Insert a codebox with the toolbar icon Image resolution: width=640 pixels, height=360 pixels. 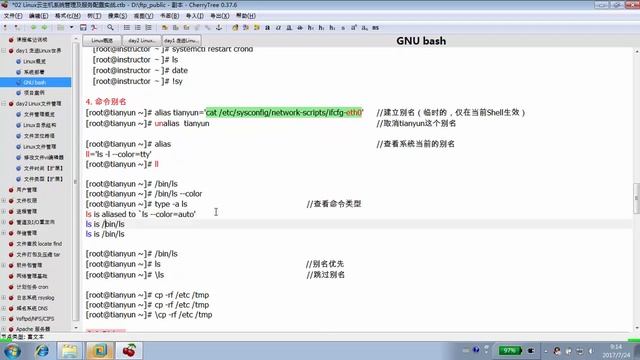[187, 28]
